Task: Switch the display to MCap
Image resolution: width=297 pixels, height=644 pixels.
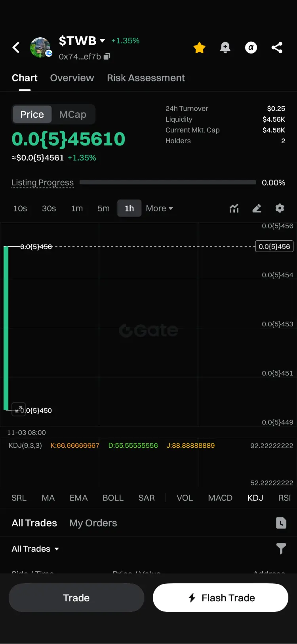Action: [x=72, y=114]
